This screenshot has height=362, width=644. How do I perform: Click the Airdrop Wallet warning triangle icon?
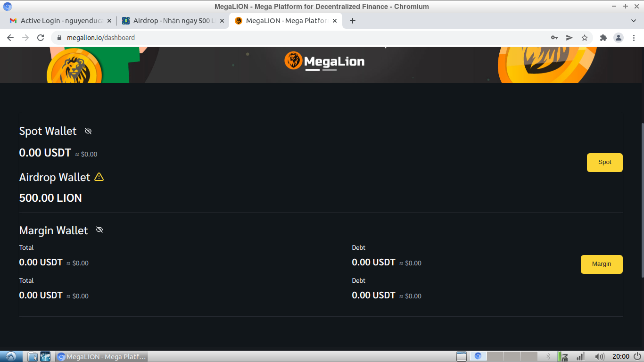tap(99, 177)
